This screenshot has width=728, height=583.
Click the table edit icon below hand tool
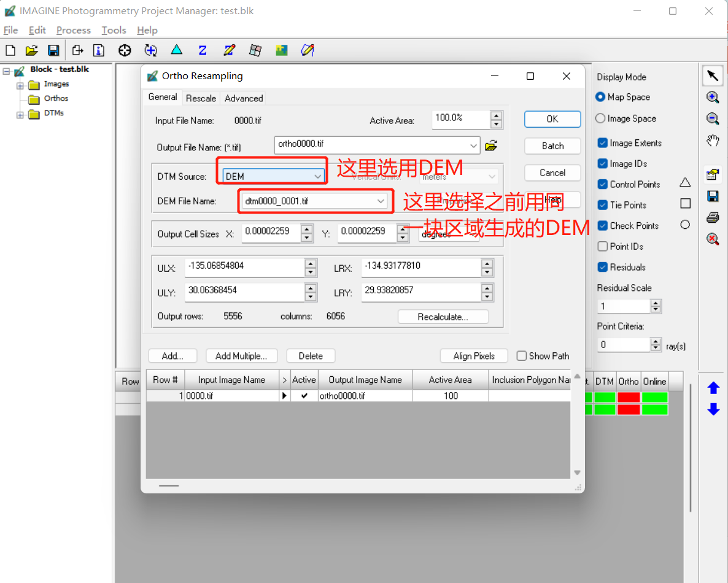point(713,174)
